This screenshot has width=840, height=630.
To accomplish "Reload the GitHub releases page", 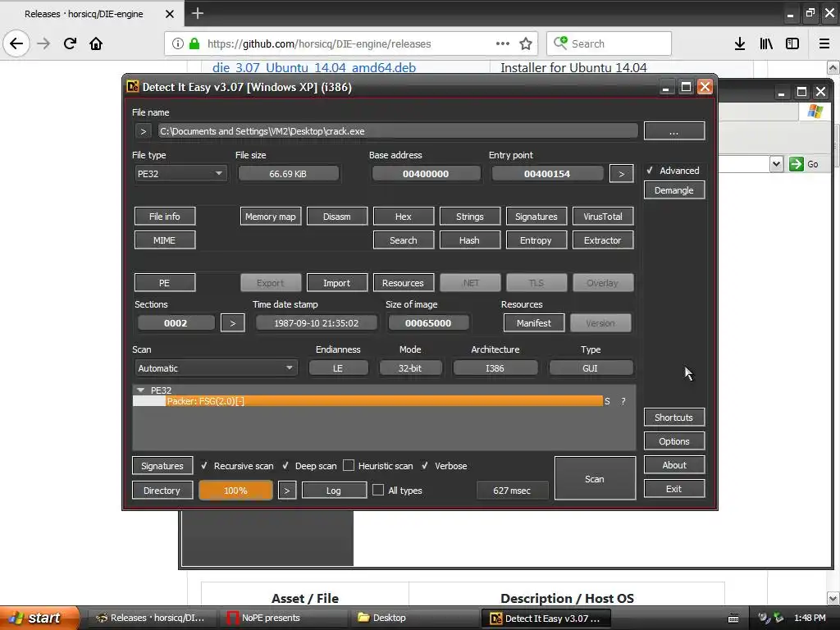I will 70,43.
